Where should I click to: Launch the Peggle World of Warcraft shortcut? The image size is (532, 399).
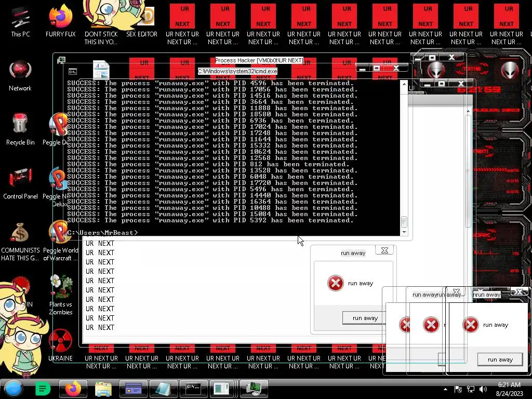point(61,242)
